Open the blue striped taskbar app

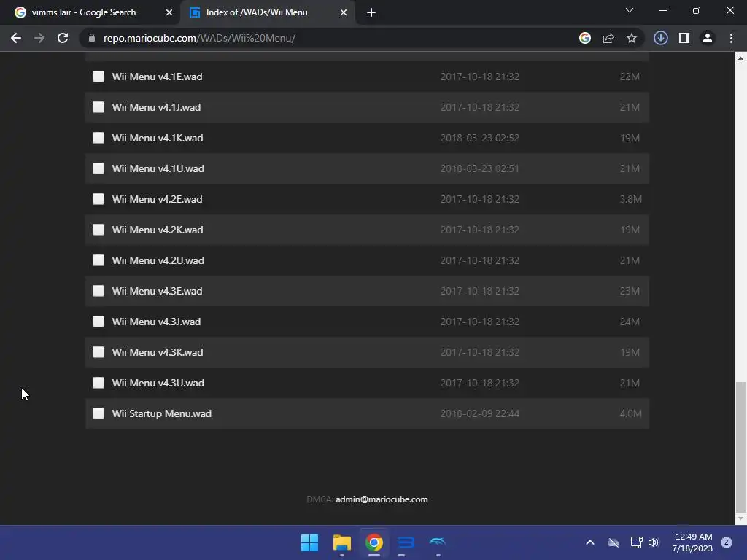[406, 542]
